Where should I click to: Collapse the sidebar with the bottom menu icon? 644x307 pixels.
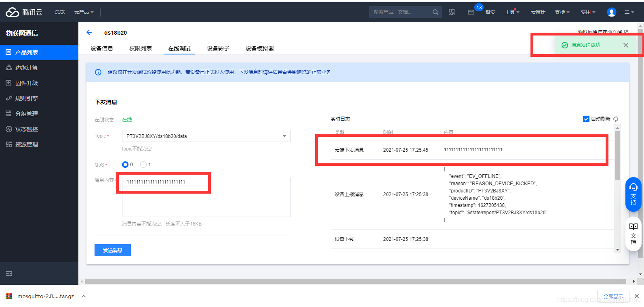point(9,274)
